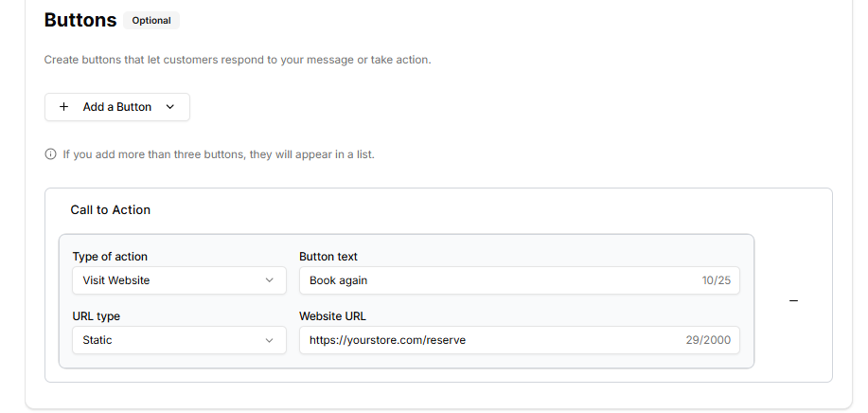Click the Create buttons description text

click(x=237, y=60)
